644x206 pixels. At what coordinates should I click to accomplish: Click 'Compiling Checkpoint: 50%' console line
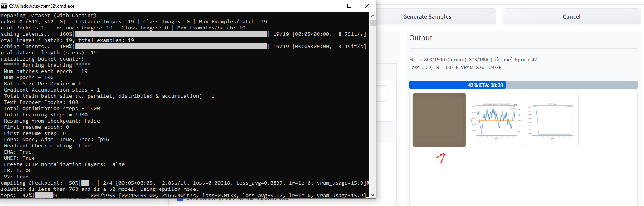tap(184, 183)
